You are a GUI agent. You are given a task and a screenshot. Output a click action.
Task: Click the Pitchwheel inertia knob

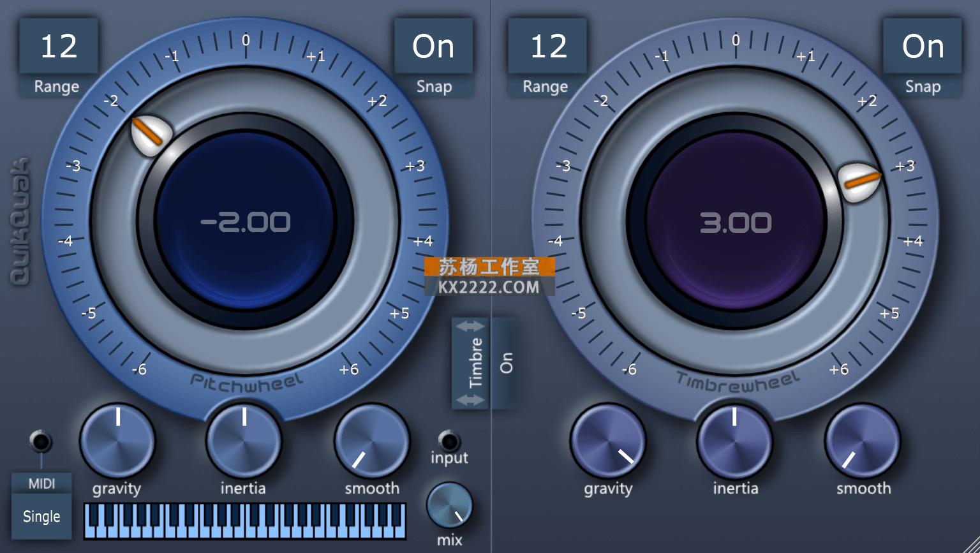244,441
